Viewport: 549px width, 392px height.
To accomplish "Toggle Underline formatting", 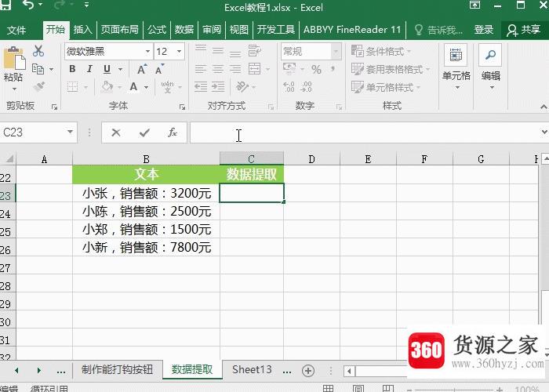I will pos(107,69).
